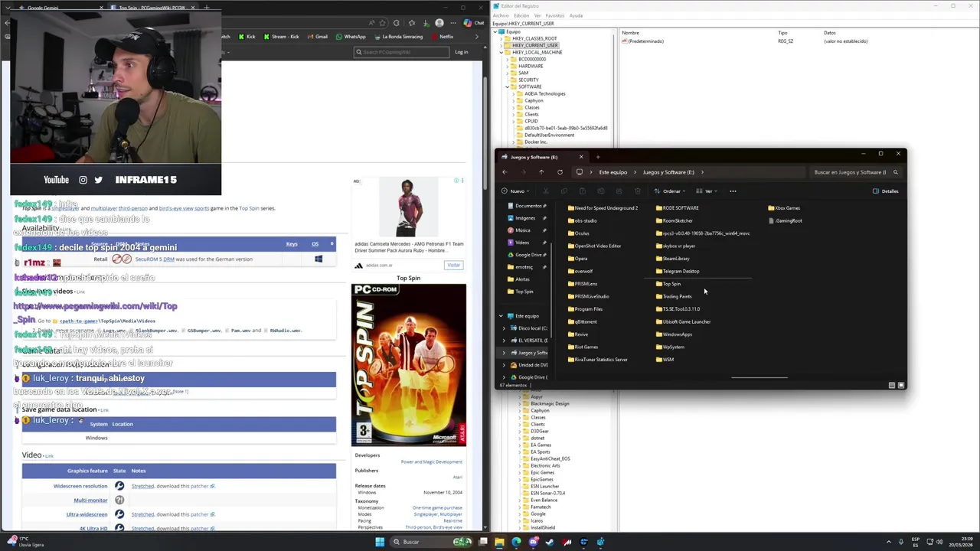Click the Delete trash icon in Explorer toolbar
This screenshot has height=551, width=980.
pos(638,191)
